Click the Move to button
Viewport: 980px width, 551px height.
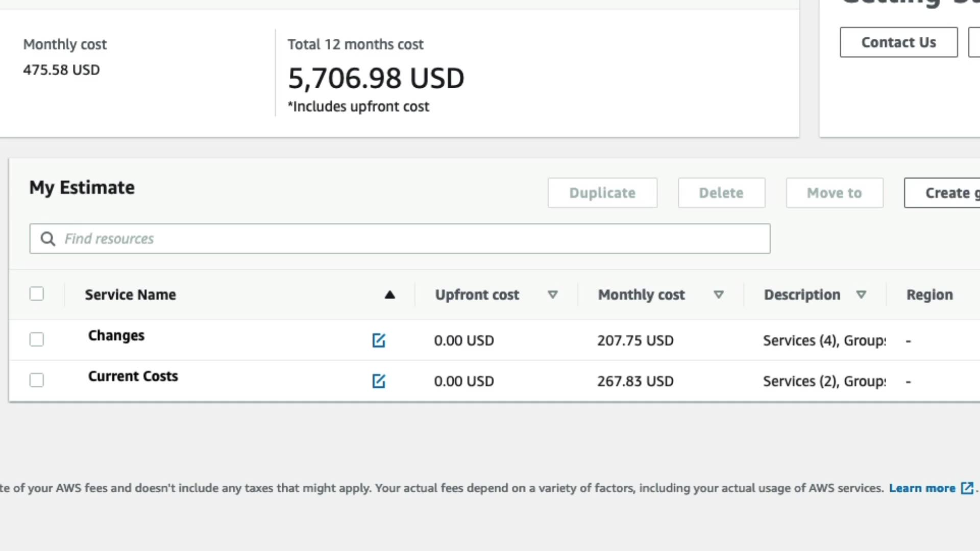point(834,193)
